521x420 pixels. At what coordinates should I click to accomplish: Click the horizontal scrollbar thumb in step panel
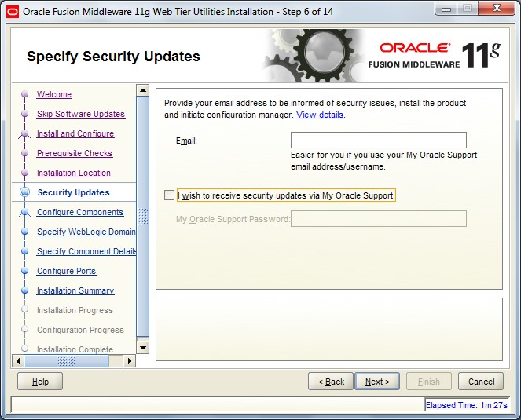point(66,361)
